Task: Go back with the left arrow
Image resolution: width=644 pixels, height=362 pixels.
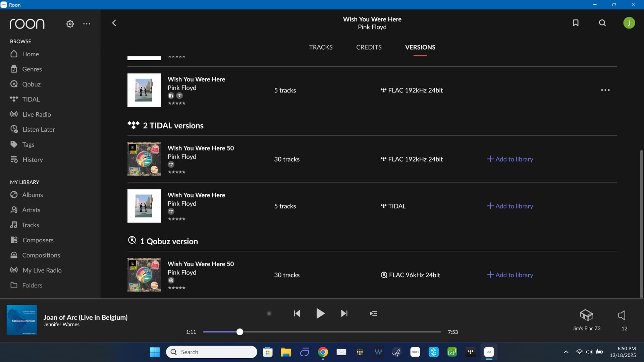Action: click(114, 23)
